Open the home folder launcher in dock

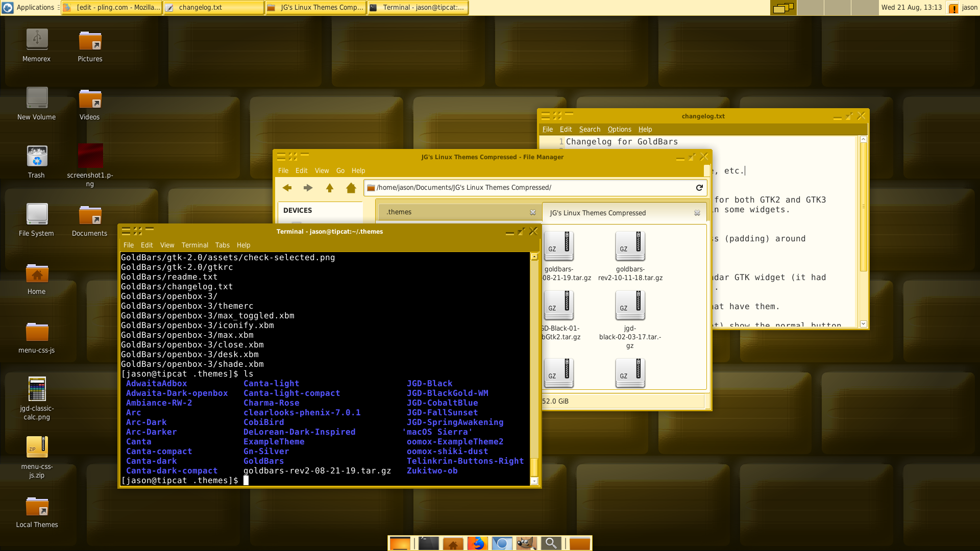pyautogui.click(x=453, y=543)
